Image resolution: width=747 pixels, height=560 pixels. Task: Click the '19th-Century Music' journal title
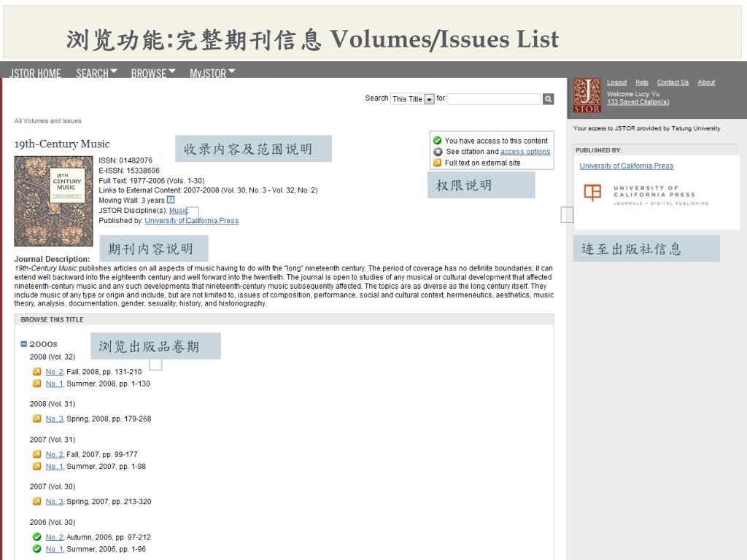[x=62, y=144]
